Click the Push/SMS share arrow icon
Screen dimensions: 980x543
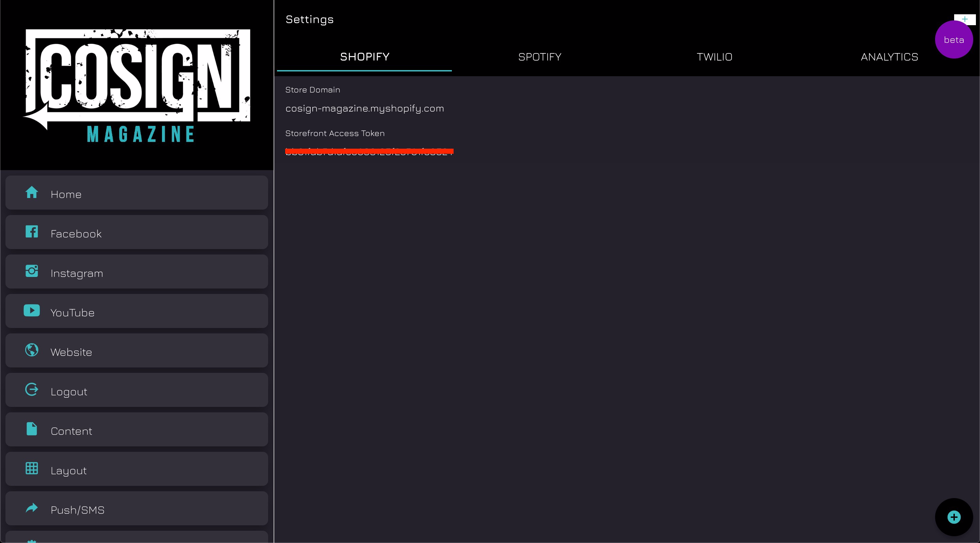[32, 508]
